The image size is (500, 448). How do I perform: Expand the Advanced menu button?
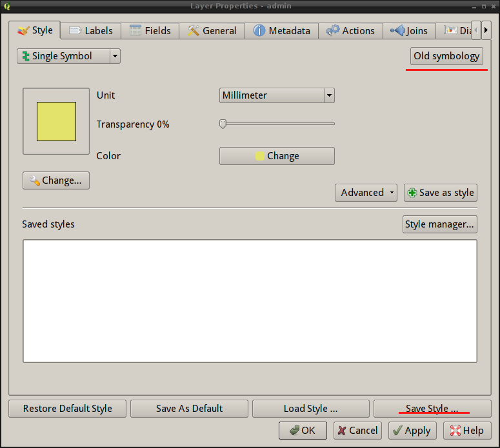coord(366,193)
